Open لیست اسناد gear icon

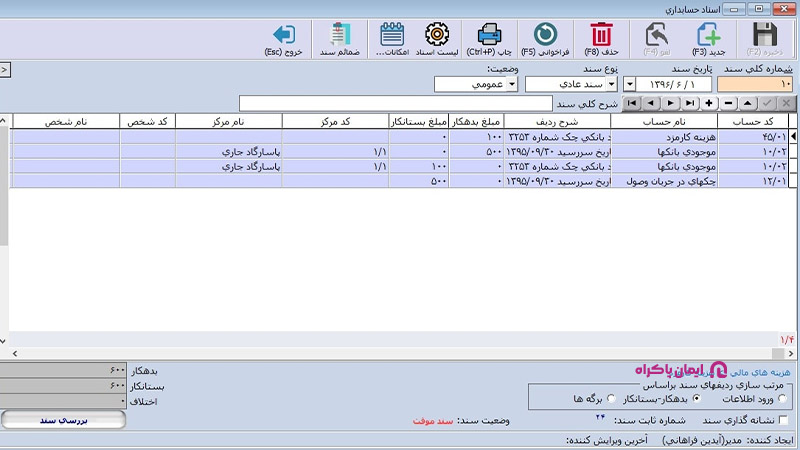tap(437, 35)
